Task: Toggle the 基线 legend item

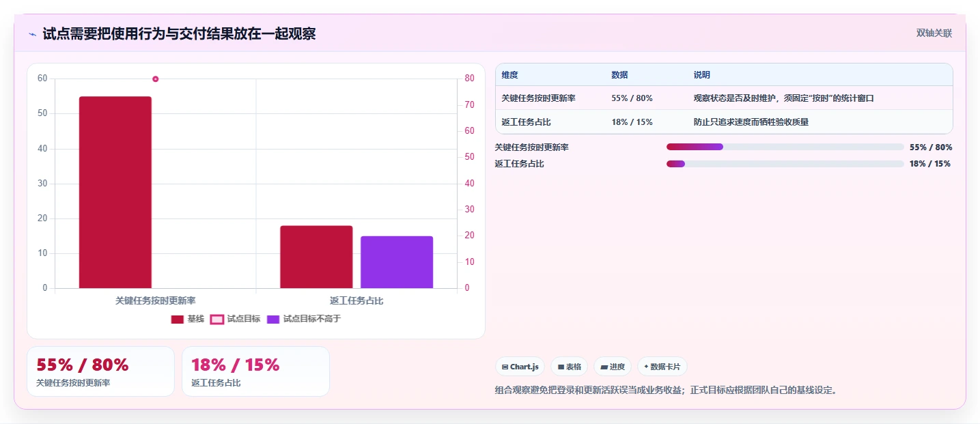Action: point(188,319)
